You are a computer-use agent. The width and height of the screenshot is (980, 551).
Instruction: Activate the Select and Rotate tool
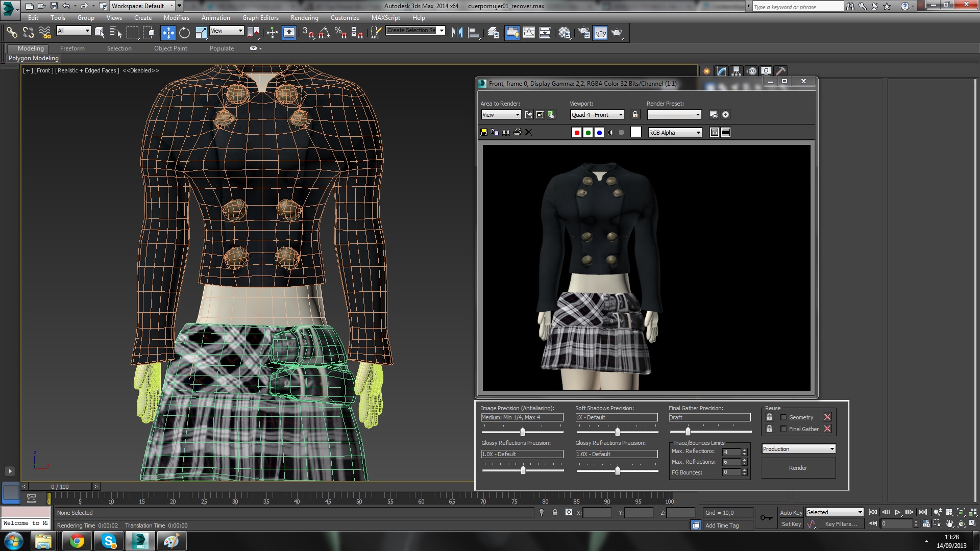click(184, 33)
